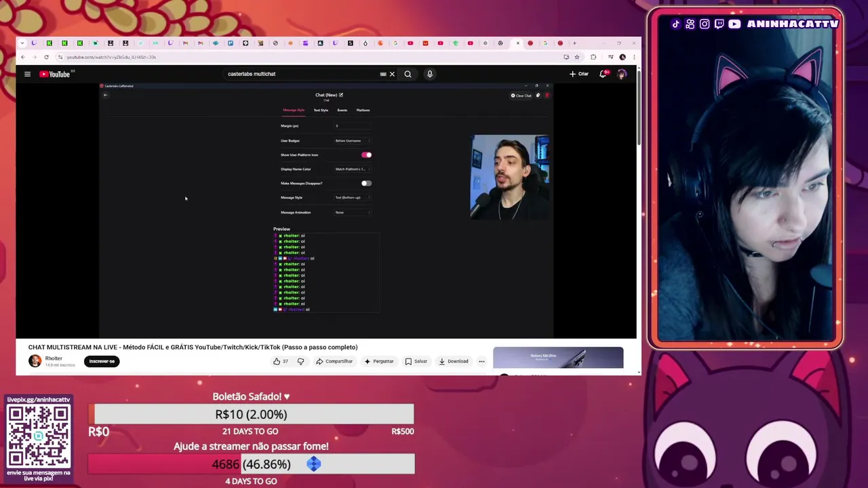
Task: Click the video title CHAT MULTISTREAM NA LIVE
Action: point(193,347)
